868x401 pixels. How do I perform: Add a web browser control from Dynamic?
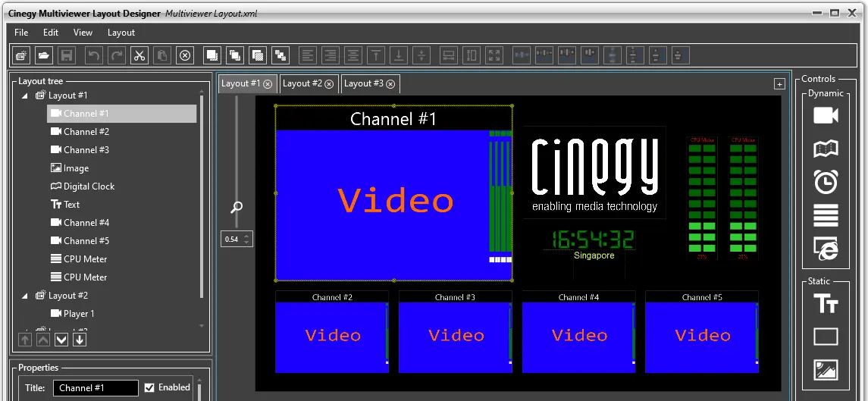826,249
